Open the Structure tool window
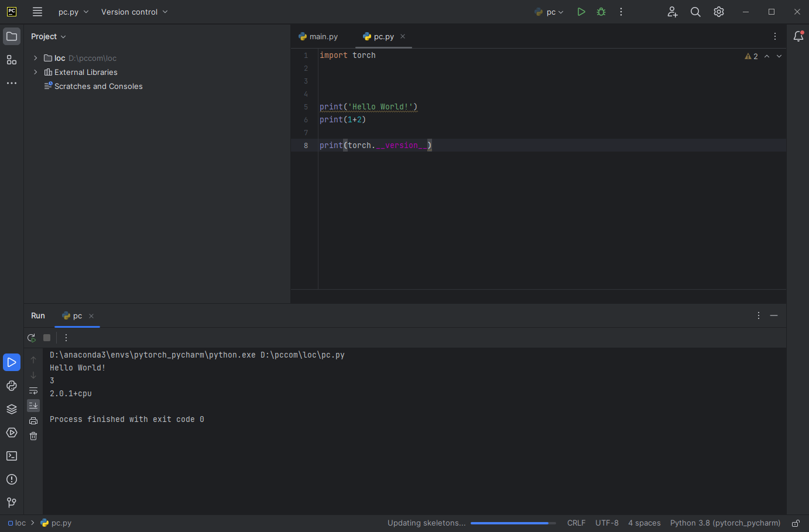 tap(12, 60)
